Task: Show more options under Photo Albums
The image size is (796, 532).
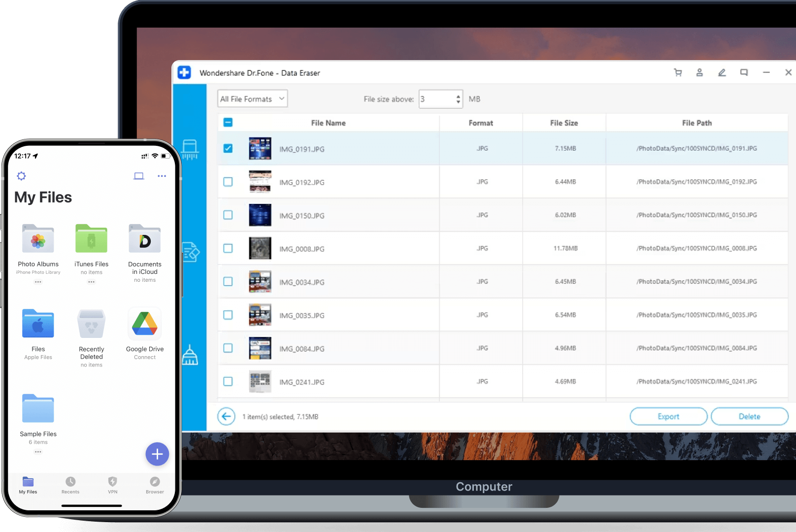Action: point(38,282)
